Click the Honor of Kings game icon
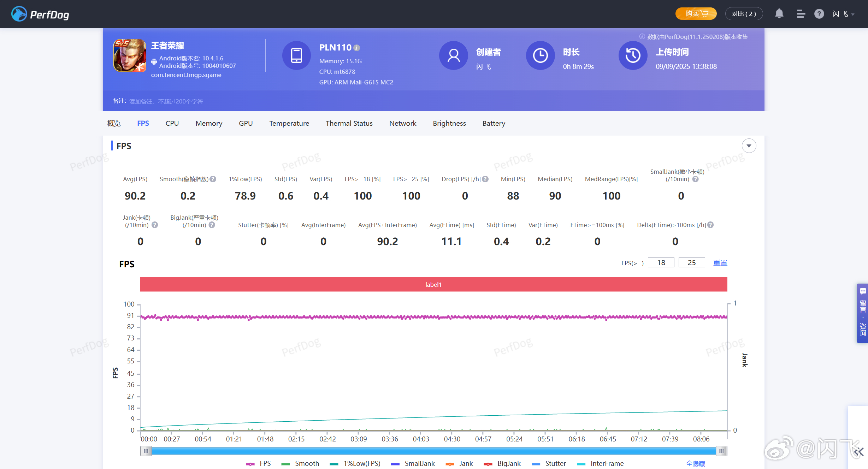This screenshot has width=868, height=469. (130, 55)
